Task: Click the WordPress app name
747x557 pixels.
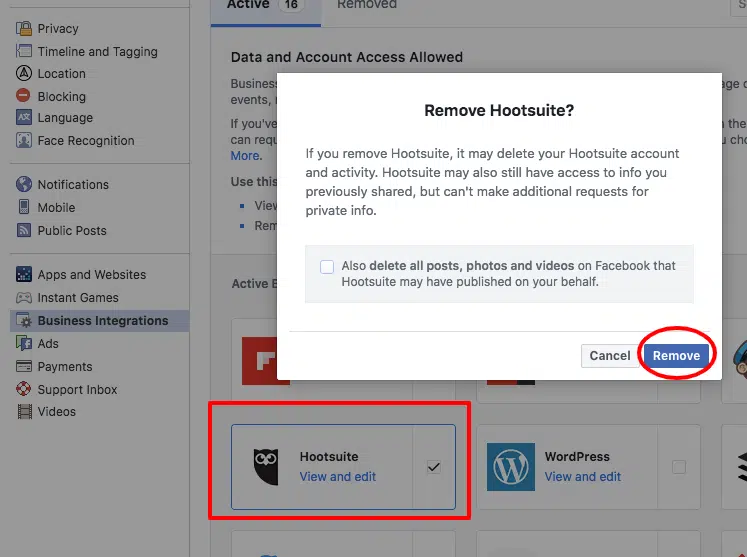Action: [577, 456]
